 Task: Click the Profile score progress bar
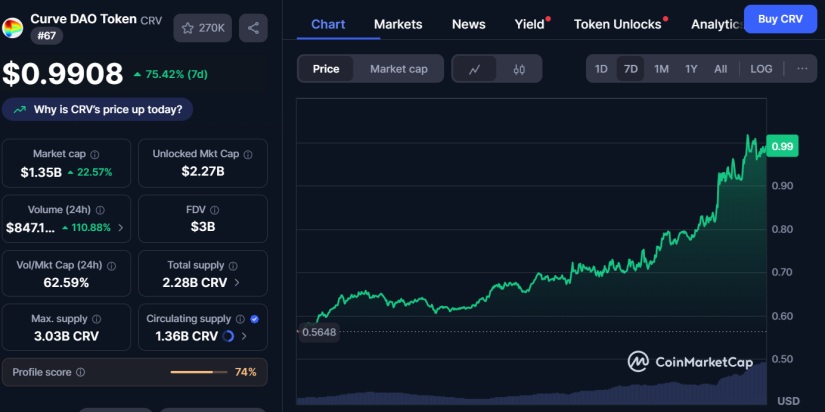point(198,372)
